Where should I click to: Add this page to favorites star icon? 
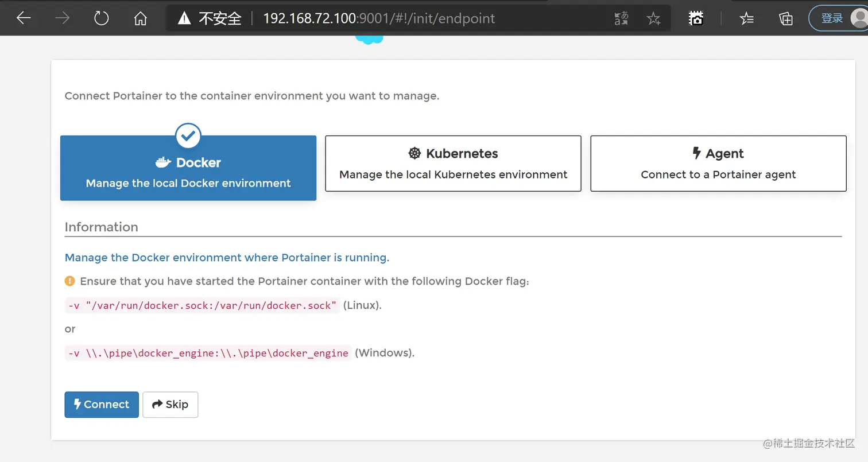pos(653,19)
